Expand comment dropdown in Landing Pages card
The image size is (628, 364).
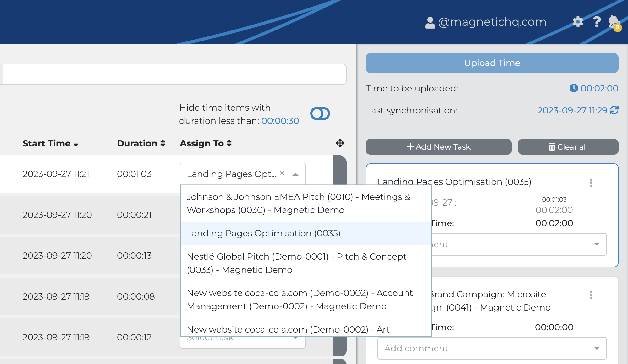pyautogui.click(x=597, y=244)
